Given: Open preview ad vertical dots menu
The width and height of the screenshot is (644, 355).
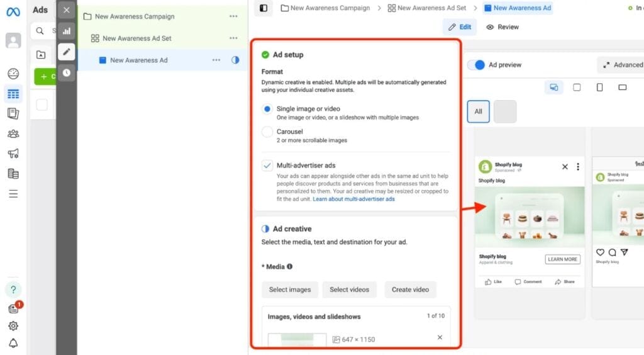Looking at the screenshot, I should (578, 166).
